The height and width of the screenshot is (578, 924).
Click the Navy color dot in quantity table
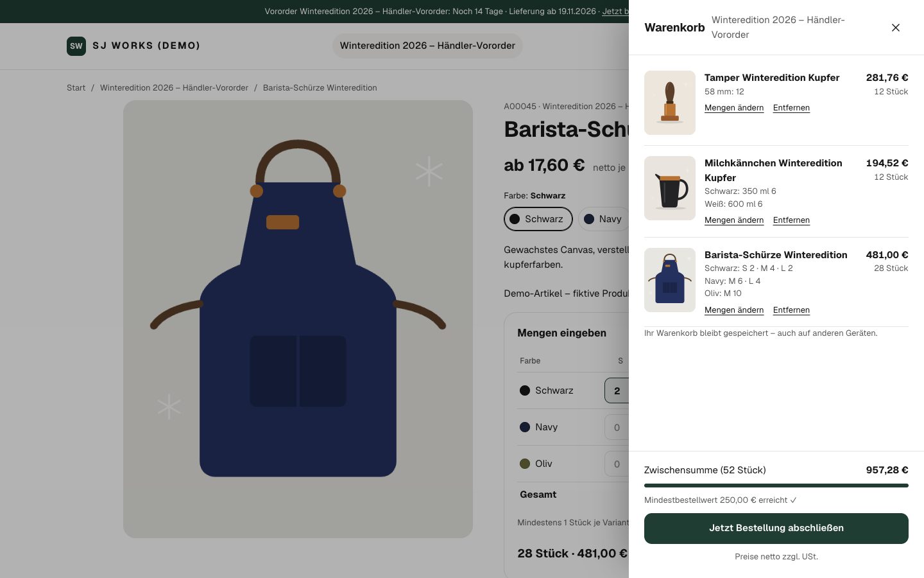tap(525, 427)
